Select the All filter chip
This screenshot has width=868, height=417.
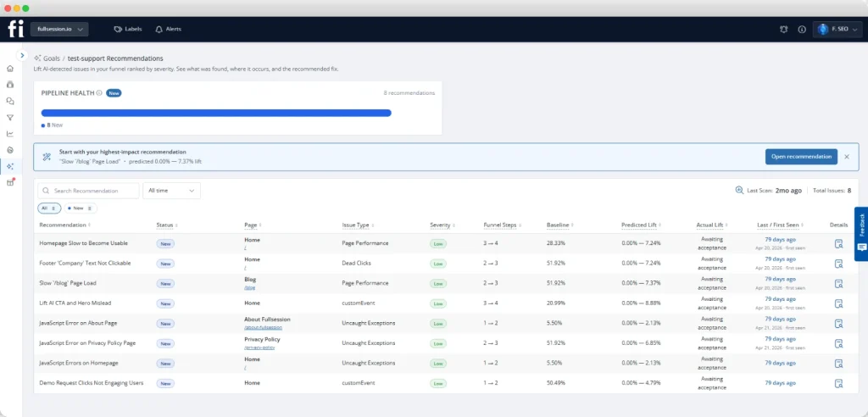coord(49,208)
